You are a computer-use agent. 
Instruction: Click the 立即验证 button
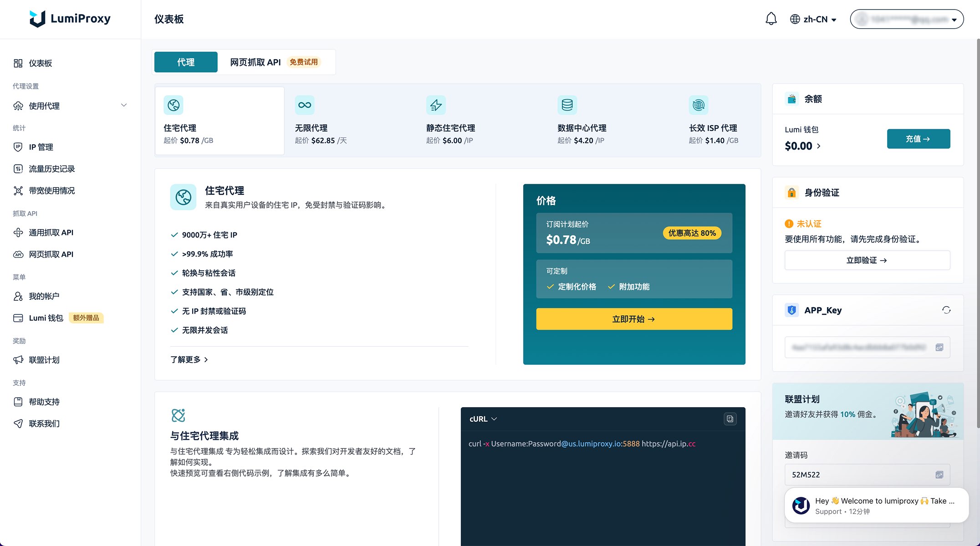(x=867, y=260)
